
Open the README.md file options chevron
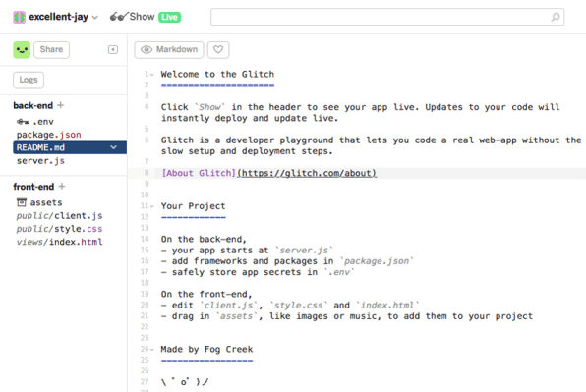coord(114,147)
